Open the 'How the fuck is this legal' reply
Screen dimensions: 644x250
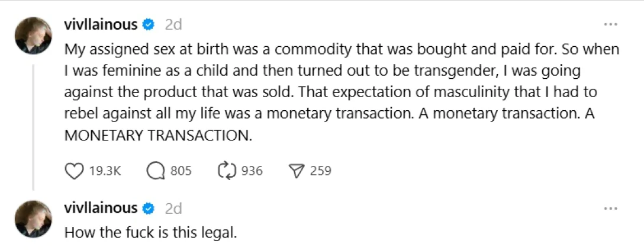point(150,233)
